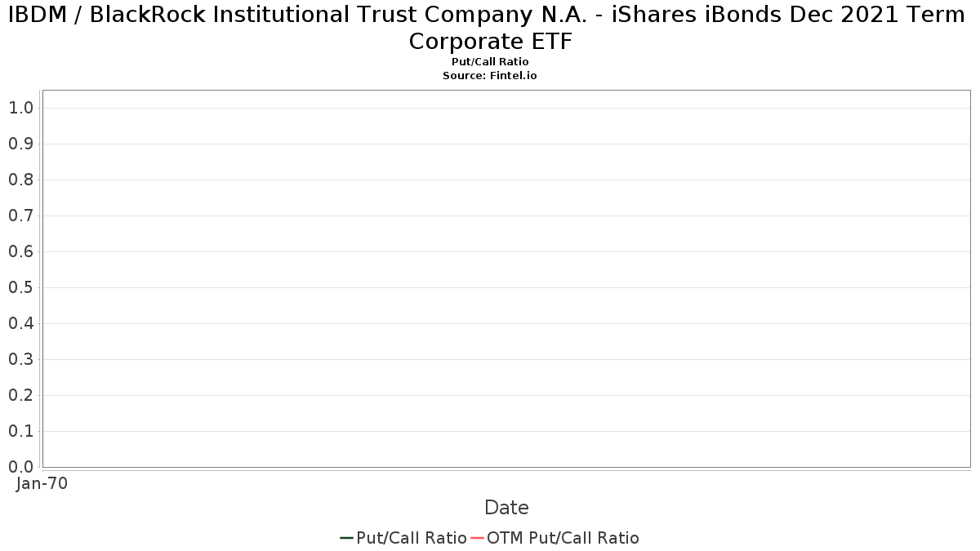Click the 0.1 y-axis tick label

(x=20, y=431)
